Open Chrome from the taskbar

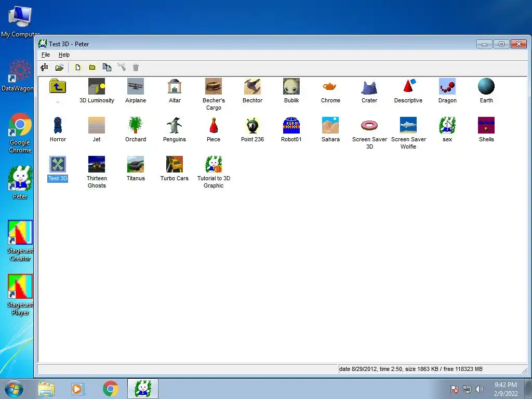pyautogui.click(x=110, y=389)
